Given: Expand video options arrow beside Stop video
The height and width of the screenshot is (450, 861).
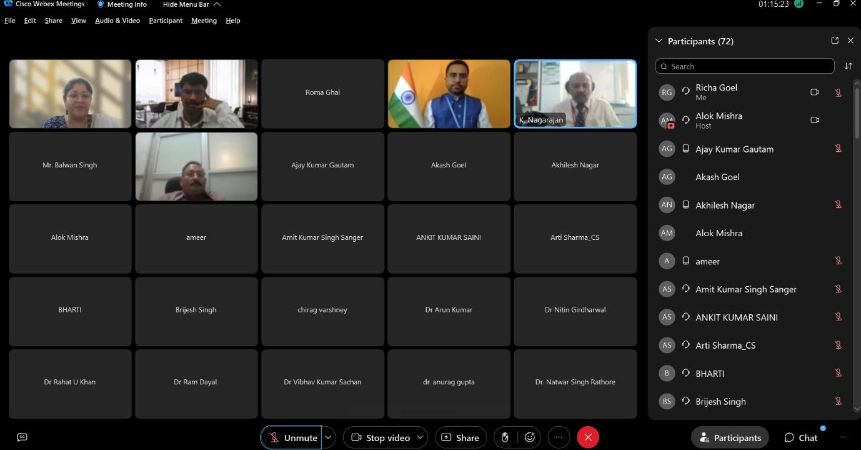Looking at the screenshot, I should point(420,437).
